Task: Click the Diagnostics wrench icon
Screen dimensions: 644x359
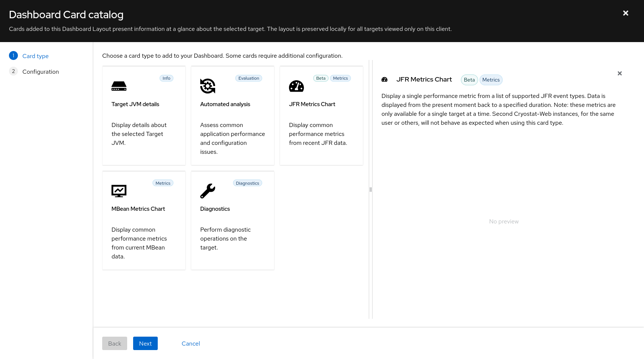Action: [x=208, y=191]
